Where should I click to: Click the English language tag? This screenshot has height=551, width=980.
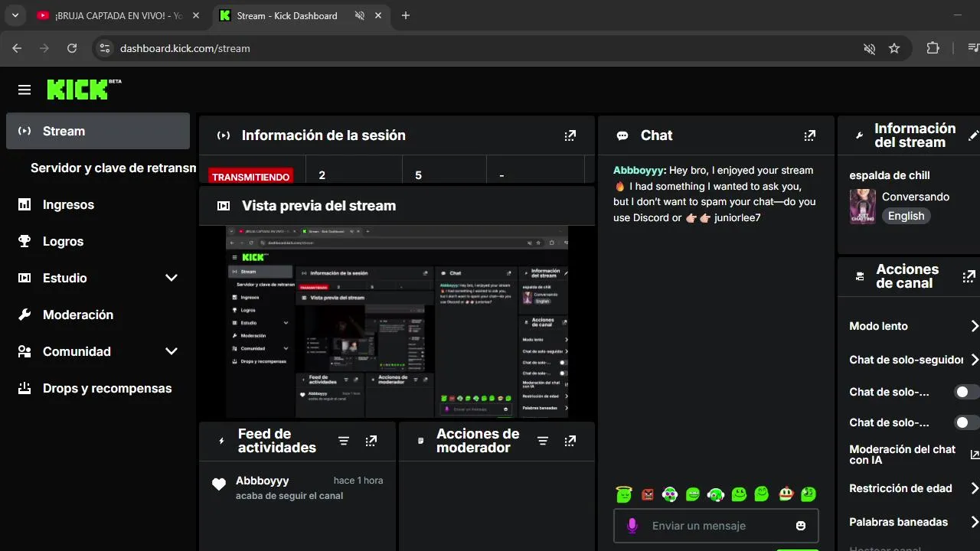point(906,216)
